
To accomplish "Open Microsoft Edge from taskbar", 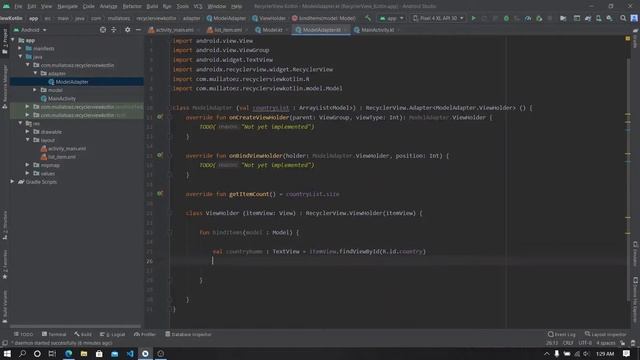I will click(69, 353).
